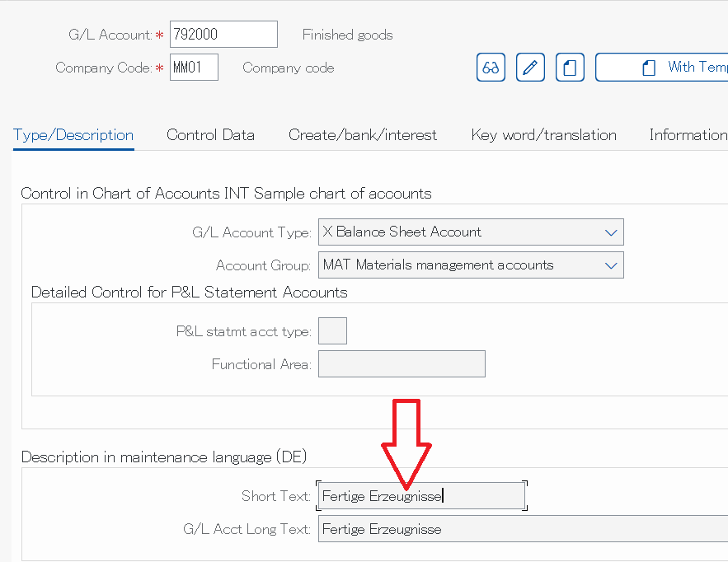The height and width of the screenshot is (562, 728).
Task: Switch to the Control Data tab
Action: pyautogui.click(x=210, y=135)
